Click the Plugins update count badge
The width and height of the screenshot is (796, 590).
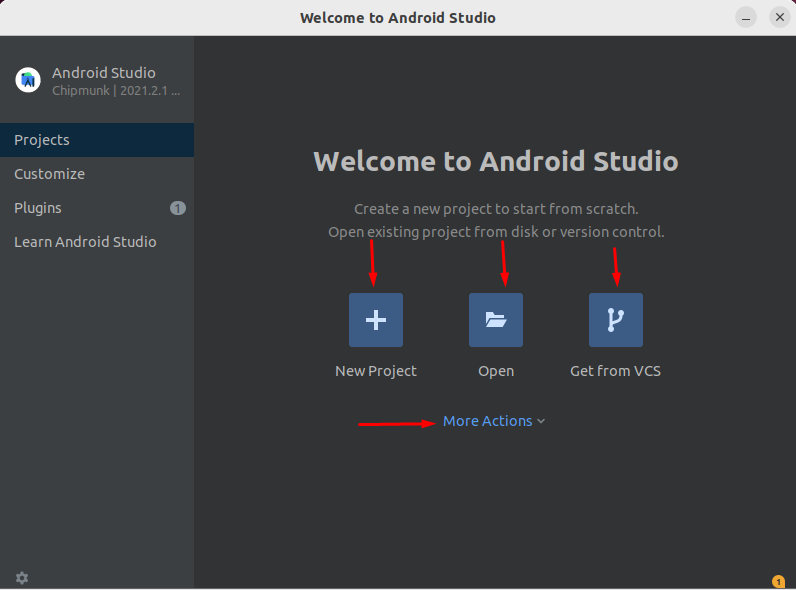coord(178,208)
